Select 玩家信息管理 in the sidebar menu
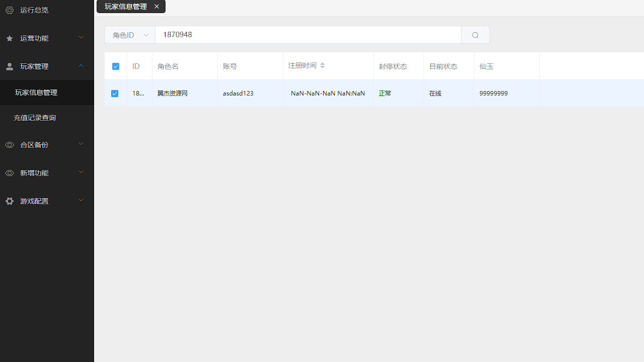 tap(35, 92)
